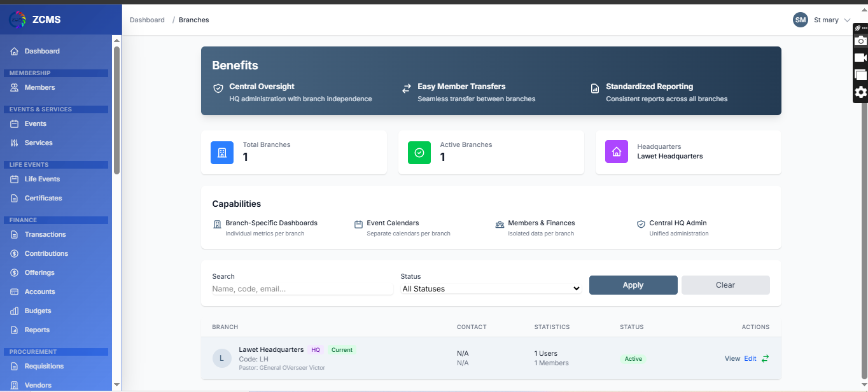The height and width of the screenshot is (392, 868).
Task: Go to Transactions in the sidebar
Action: point(45,234)
